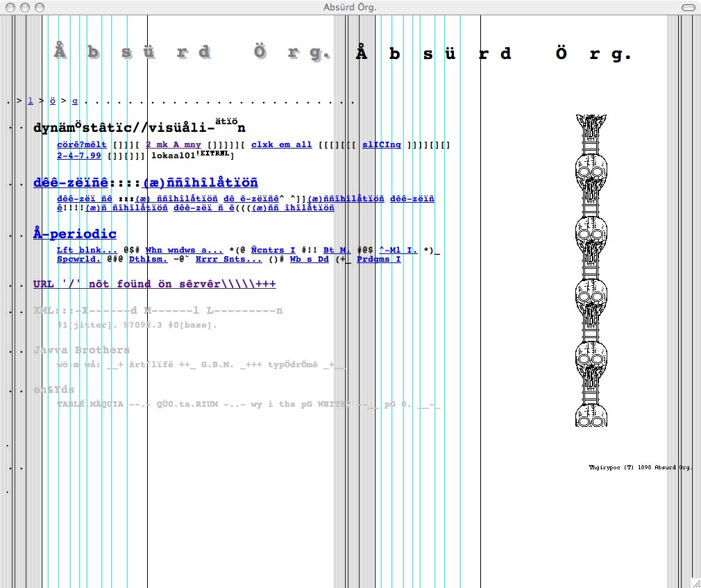This screenshot has width=701, height=588.
Task: Click faded 'typÖdrÖmê' text
Action: (293, 364)
